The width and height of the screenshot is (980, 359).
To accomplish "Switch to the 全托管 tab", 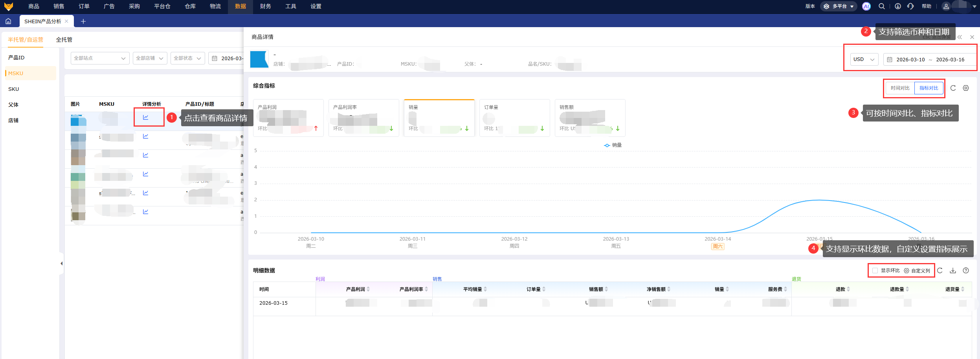I will tap(64, 40).
